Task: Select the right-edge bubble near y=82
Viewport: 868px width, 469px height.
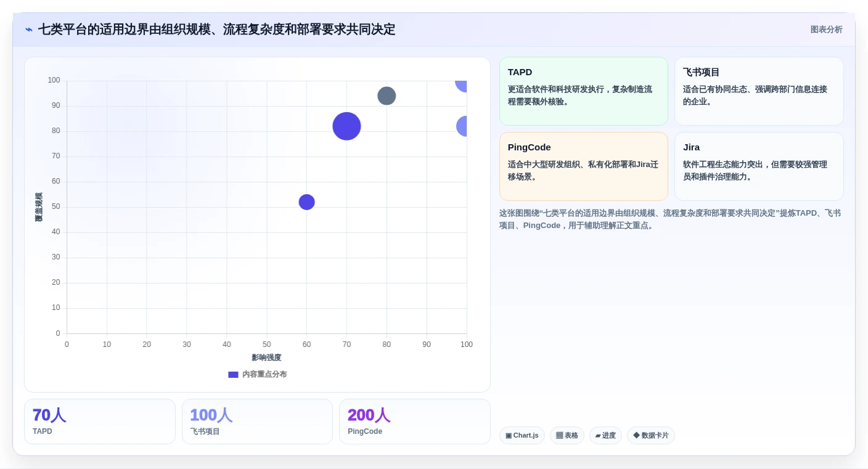Action: coord(462,126)
